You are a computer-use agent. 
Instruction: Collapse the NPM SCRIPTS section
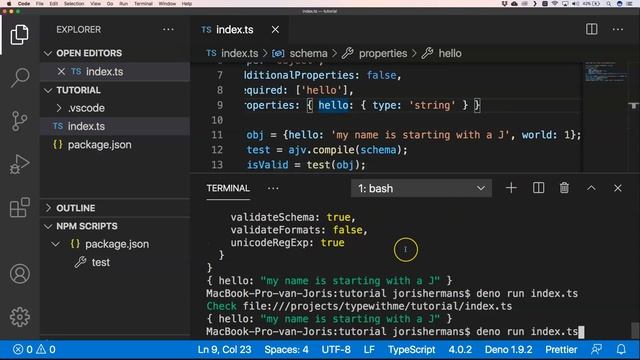click(x=87, y=226)
